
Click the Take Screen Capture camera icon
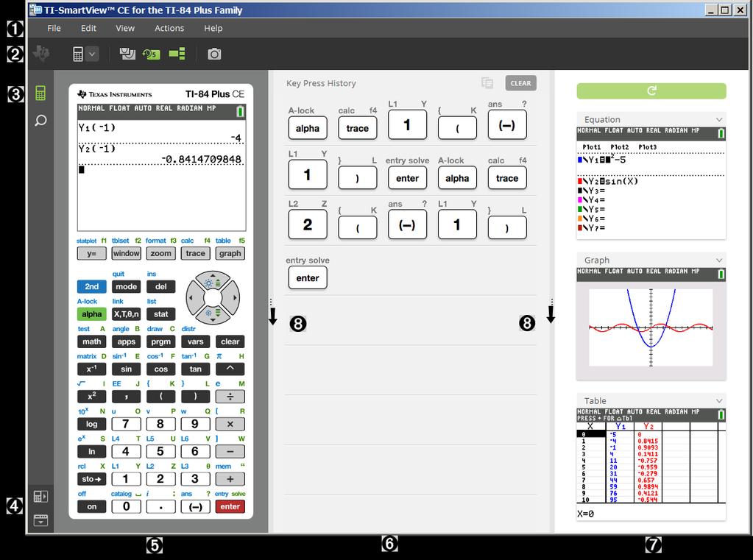point(214,54)
